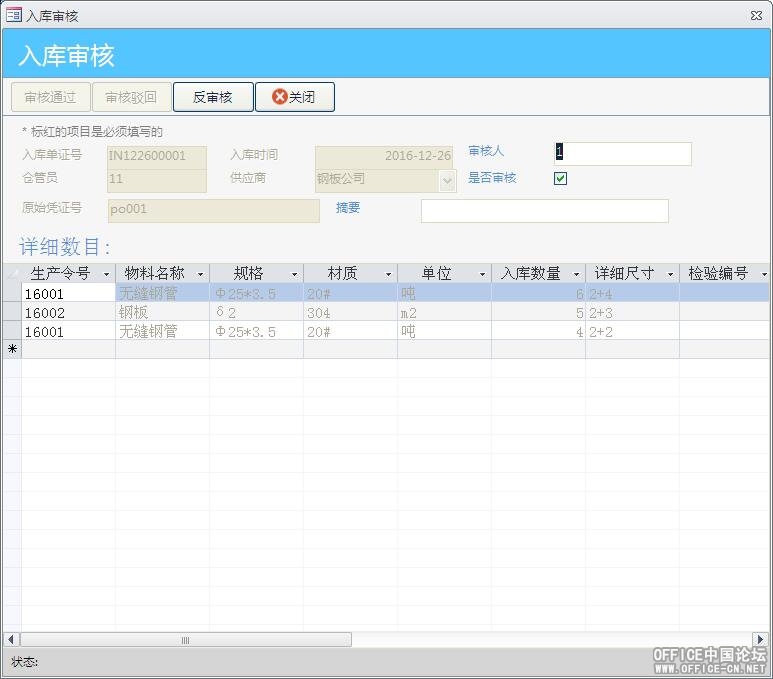Click the scroll right arrow
Viewport: 773px width, 679px height.
[x=761, y=640]
